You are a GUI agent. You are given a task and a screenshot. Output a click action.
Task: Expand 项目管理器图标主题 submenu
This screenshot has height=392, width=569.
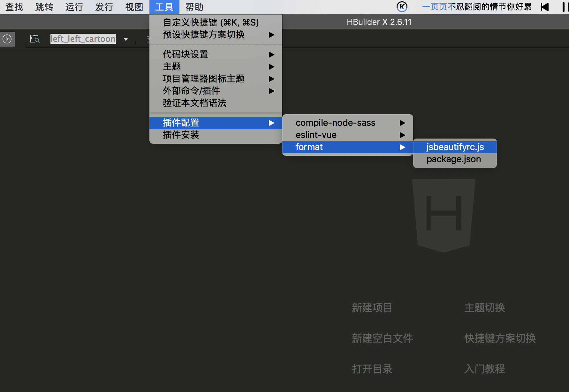coord(216,79)
